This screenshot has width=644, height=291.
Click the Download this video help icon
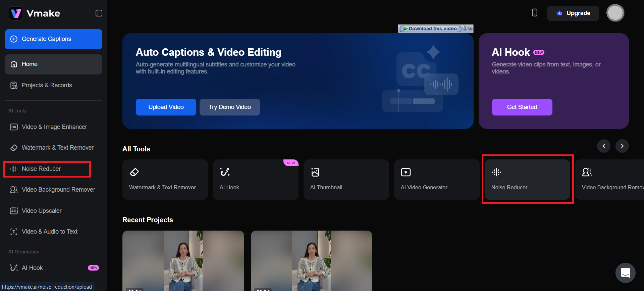(x=465, y=28)
